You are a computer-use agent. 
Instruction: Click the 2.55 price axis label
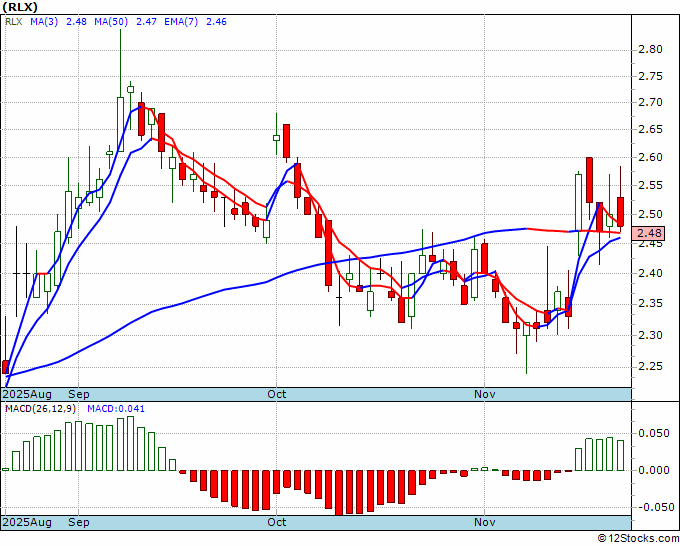tap(651, 185)
